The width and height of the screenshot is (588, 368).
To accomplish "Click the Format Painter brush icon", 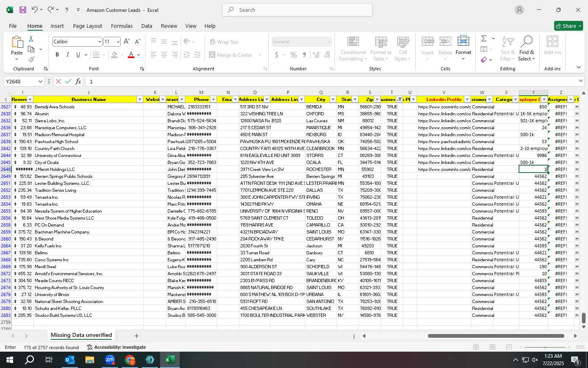I will coord(31,60).
